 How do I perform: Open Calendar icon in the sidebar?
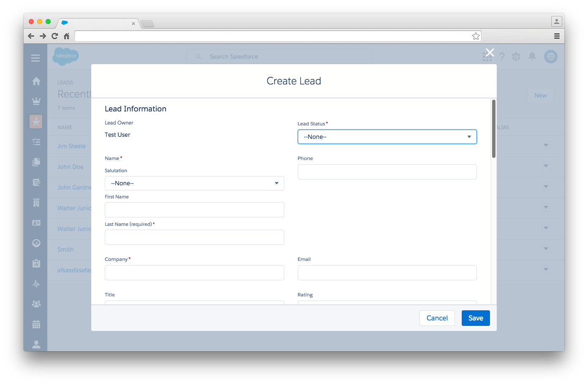[x=36, y=324]
